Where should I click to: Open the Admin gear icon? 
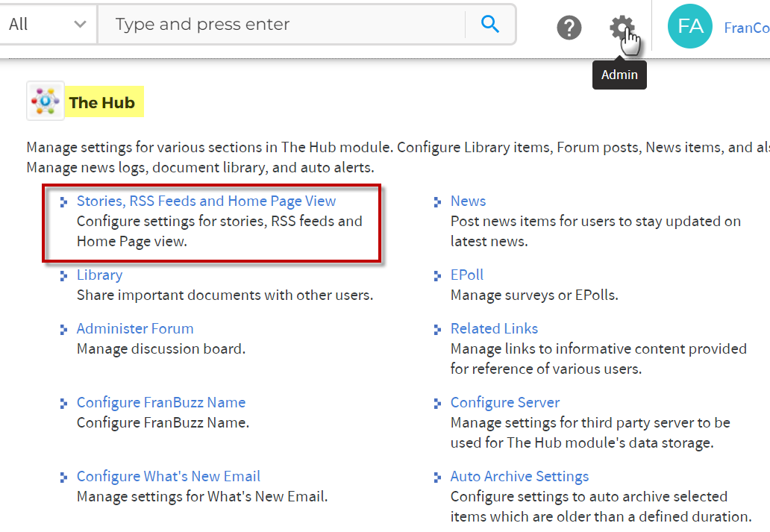pos(622,28)
